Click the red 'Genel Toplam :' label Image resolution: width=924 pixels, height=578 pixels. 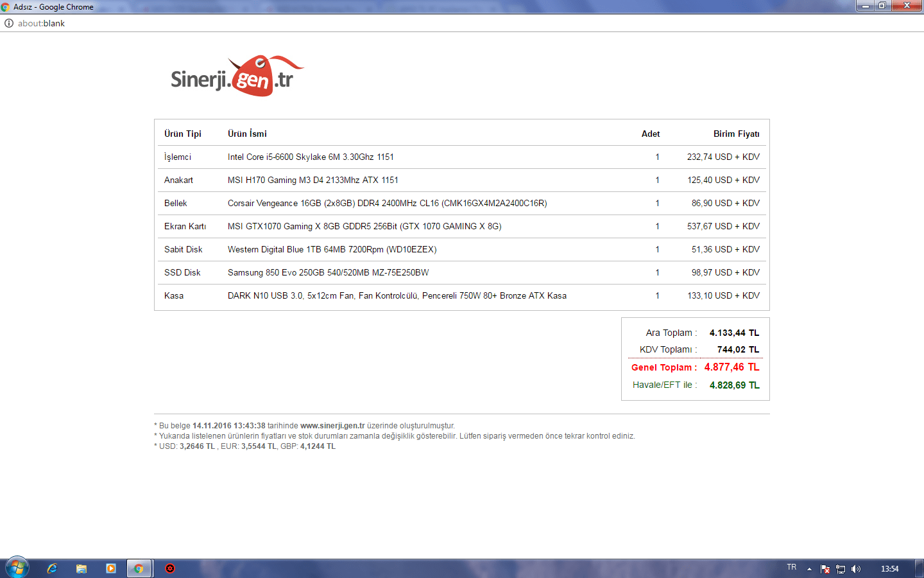pyautogui.click(x=664, y=367)
